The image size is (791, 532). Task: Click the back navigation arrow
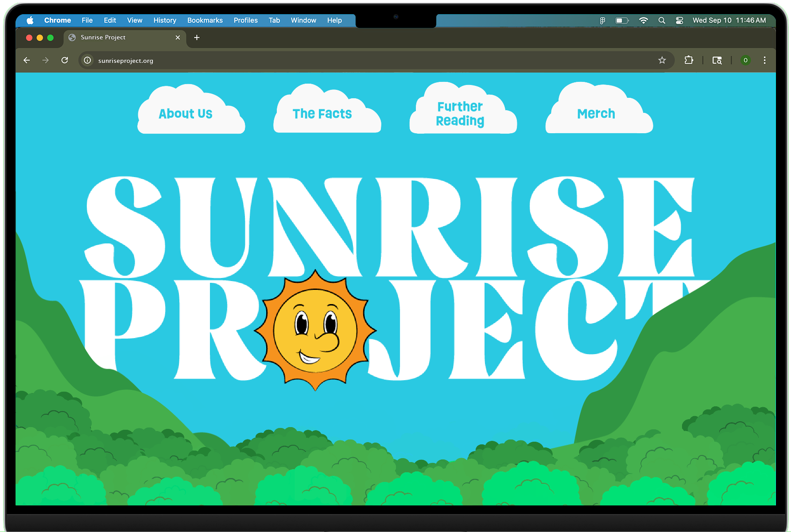pos(27,60)
